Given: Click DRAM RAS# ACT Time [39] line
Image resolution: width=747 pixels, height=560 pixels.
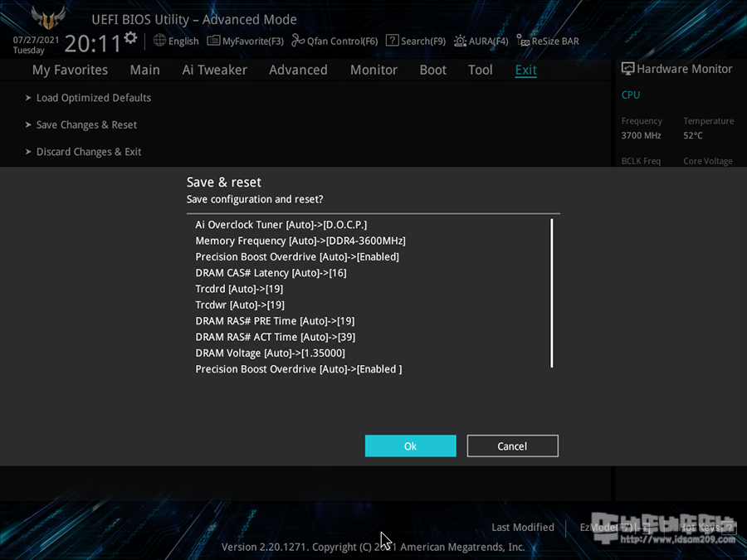Looking at the screenshot, I should tap(276, 337).
